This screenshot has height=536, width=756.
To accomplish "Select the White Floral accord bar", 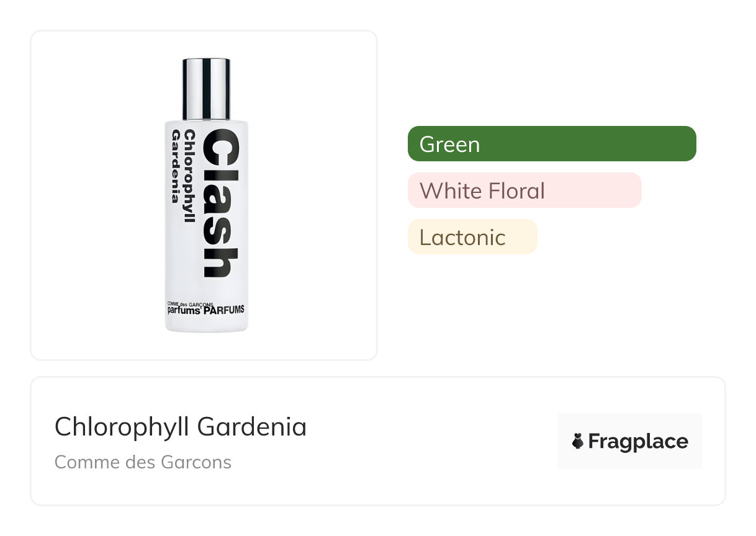I will point(524,190).
